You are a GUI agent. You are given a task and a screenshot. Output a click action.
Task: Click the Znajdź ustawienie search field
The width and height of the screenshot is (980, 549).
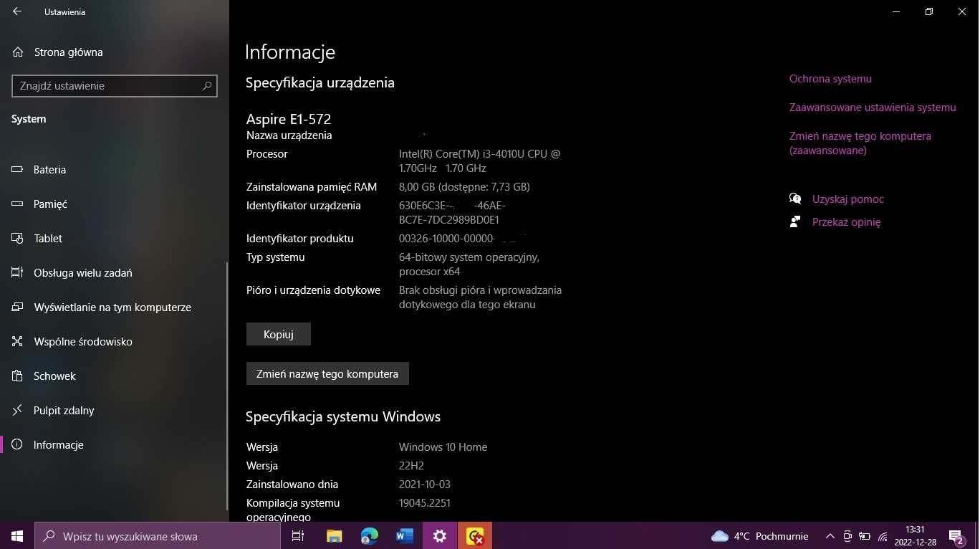(115, 85)
